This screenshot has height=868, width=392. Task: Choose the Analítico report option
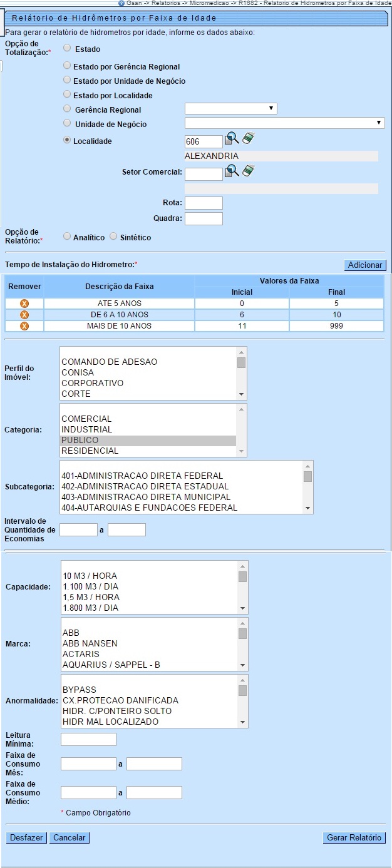(67, 237)
